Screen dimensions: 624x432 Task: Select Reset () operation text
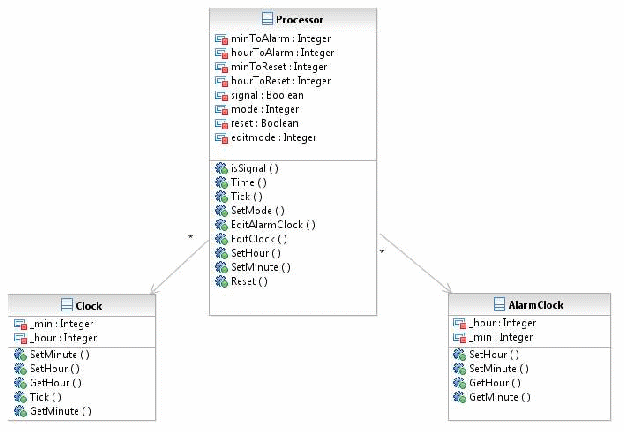249,282
